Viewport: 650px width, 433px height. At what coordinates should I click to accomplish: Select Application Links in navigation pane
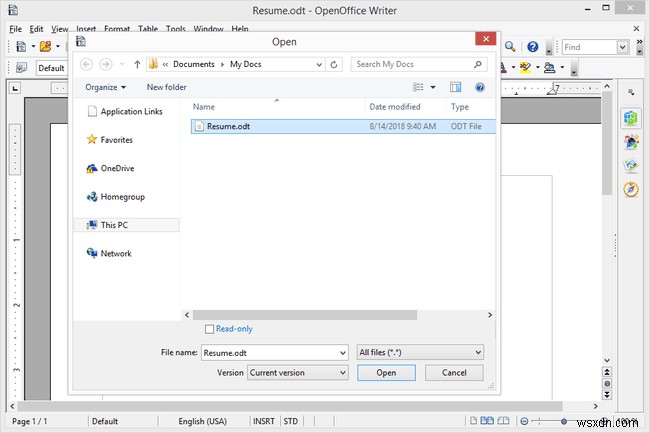tap(125, 111)
